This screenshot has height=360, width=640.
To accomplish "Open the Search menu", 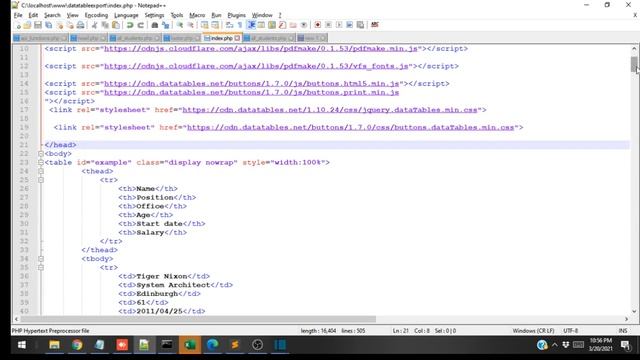I will [x=52, y=15].
